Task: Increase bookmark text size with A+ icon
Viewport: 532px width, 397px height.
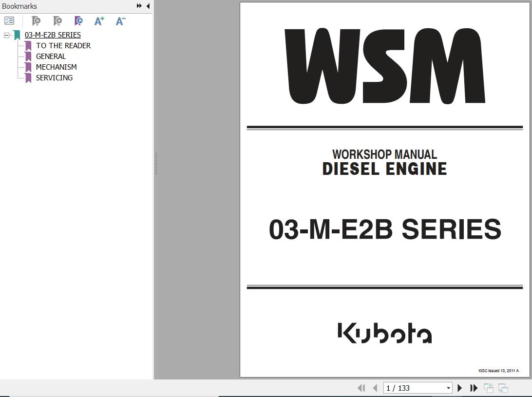Action: coord(99,21)
